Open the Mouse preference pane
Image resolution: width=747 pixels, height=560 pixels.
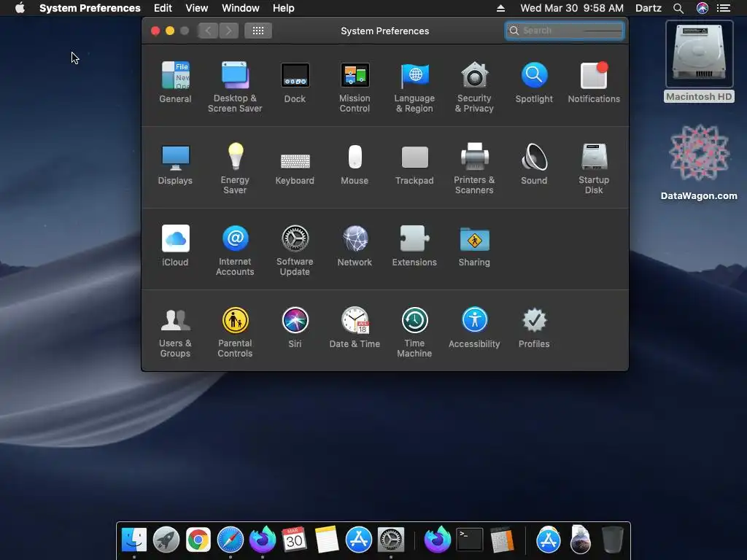(355, 164)
